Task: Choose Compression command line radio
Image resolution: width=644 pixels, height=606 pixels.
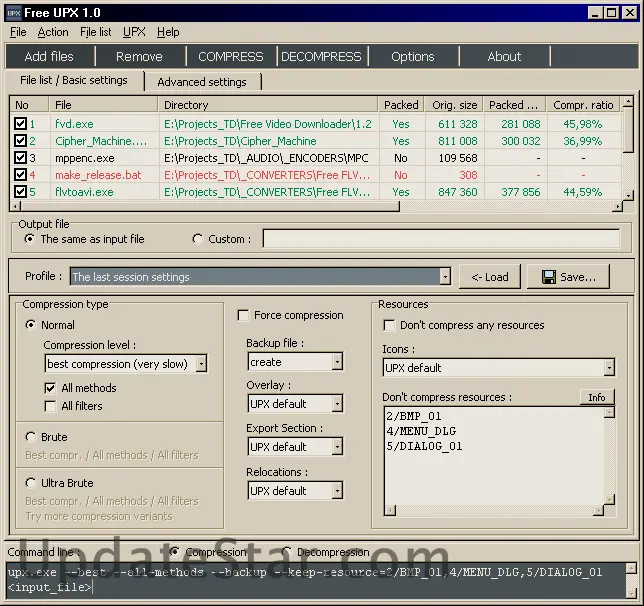Action: 175,552
